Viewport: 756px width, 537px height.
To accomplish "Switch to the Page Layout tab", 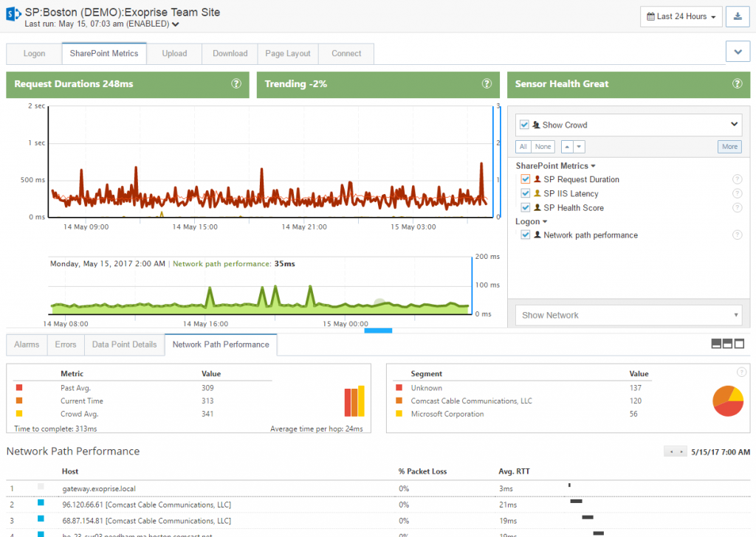I will [x=288, y=54].
